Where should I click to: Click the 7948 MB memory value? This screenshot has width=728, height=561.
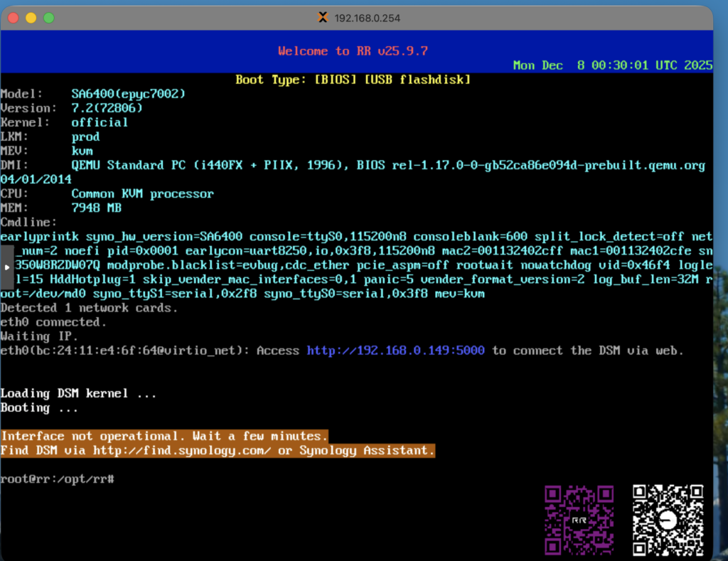(x=96, y=208)
